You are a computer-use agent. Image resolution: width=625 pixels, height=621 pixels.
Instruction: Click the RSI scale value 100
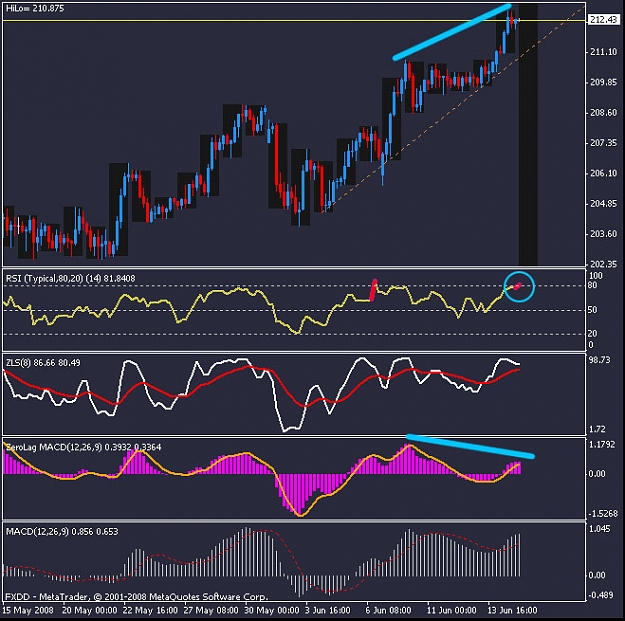point(596,276)
